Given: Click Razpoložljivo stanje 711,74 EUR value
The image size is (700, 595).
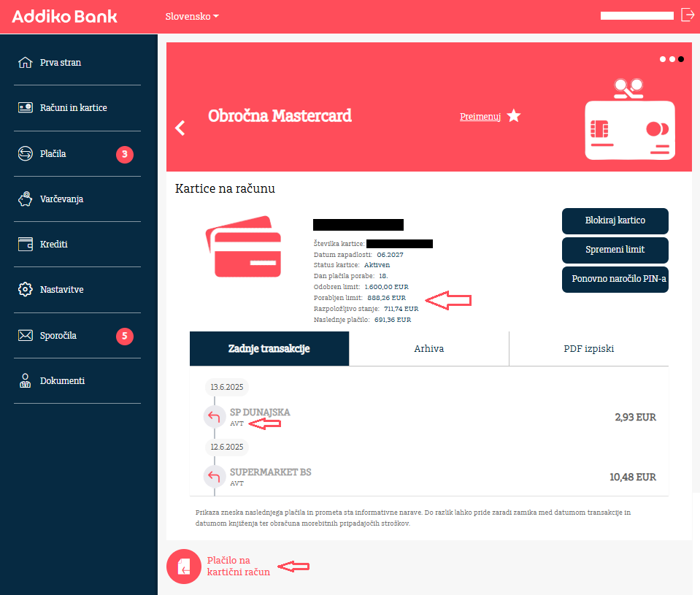Looking at the screenshot, I should coord(401,309).
